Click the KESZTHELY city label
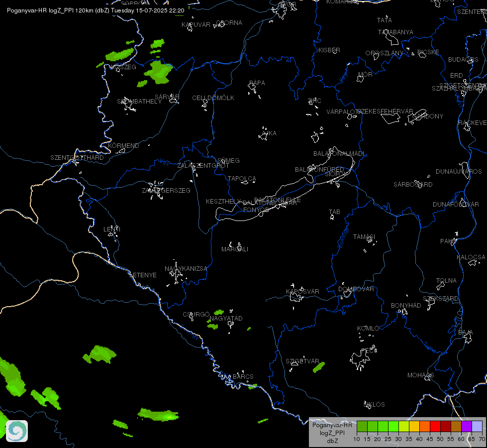 223,202
